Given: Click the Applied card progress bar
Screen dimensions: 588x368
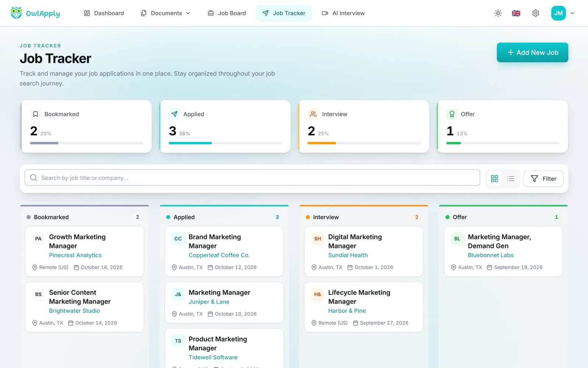Looking at the screenshot, I should 225,143.
